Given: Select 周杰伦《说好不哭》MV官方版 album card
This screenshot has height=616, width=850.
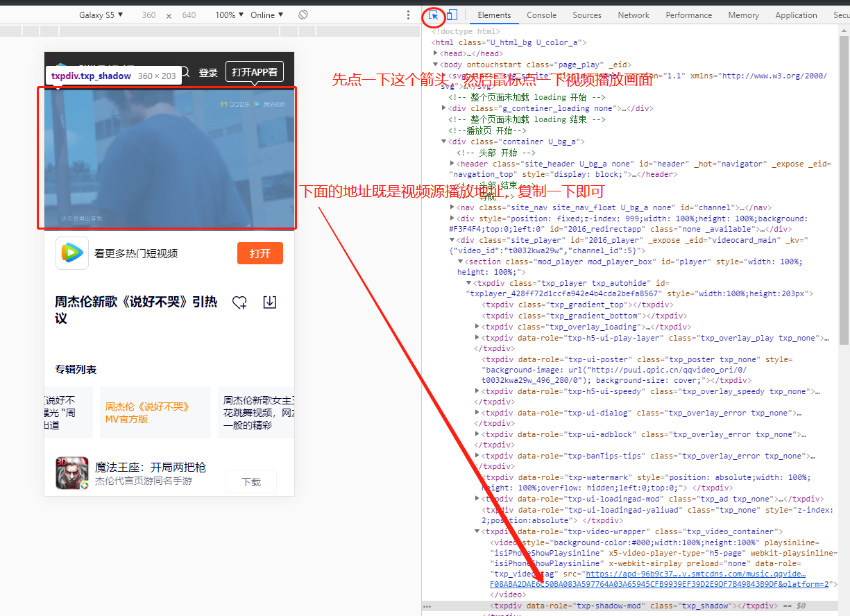Looking at the screenshot, I should 155,413.
